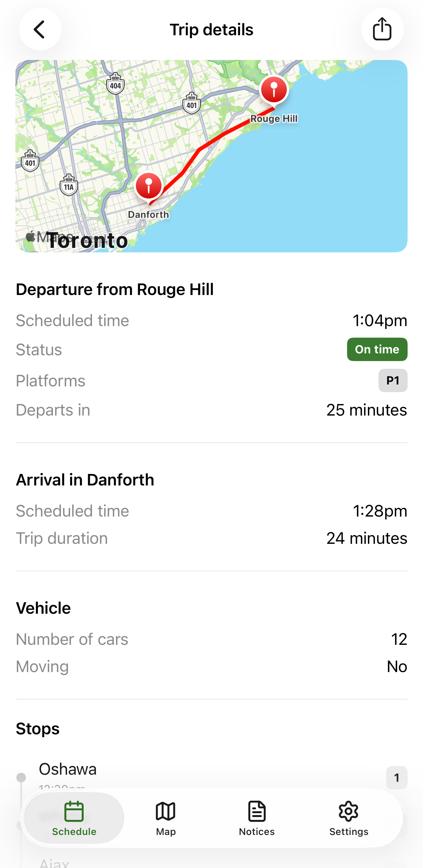Switch to the Schedule tab
Viewport: 423px width, 868px height.
click(x=74, y=818)
